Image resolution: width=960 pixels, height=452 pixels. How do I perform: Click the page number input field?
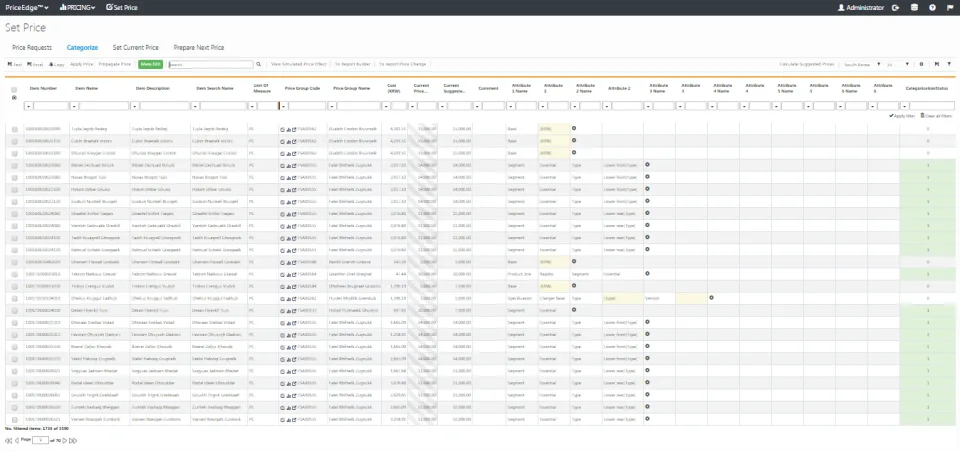click(x=40, y=440)
